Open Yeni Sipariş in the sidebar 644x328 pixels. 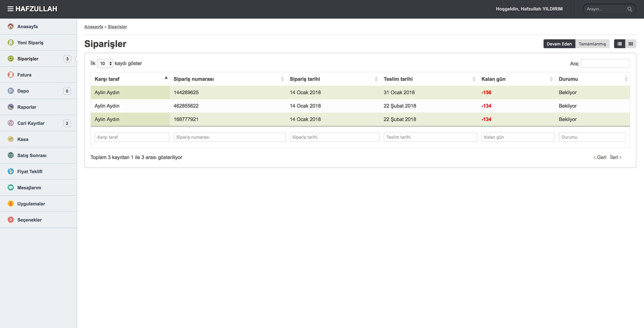coord(30,43)
